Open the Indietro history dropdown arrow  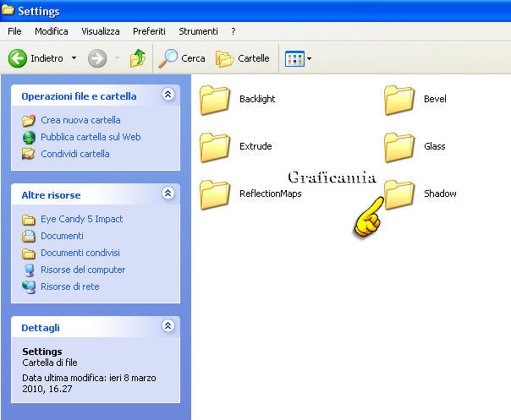click(74, 58)
